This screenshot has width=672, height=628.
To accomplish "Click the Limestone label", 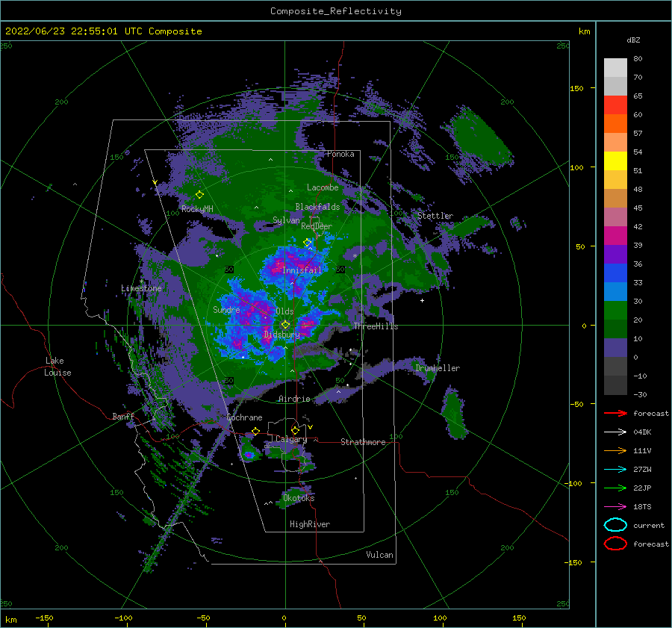I will coord(141,288).
